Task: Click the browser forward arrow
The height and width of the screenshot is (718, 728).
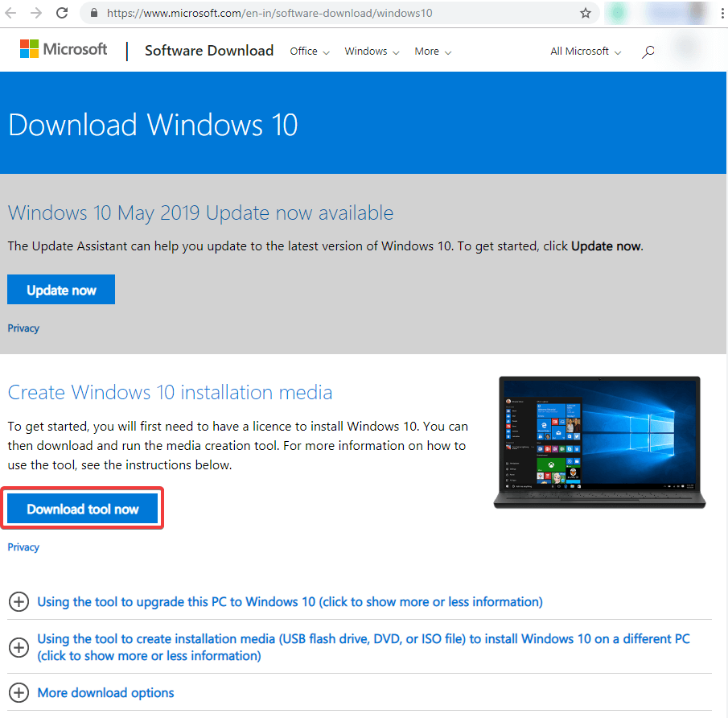Action: pos(35,13)
